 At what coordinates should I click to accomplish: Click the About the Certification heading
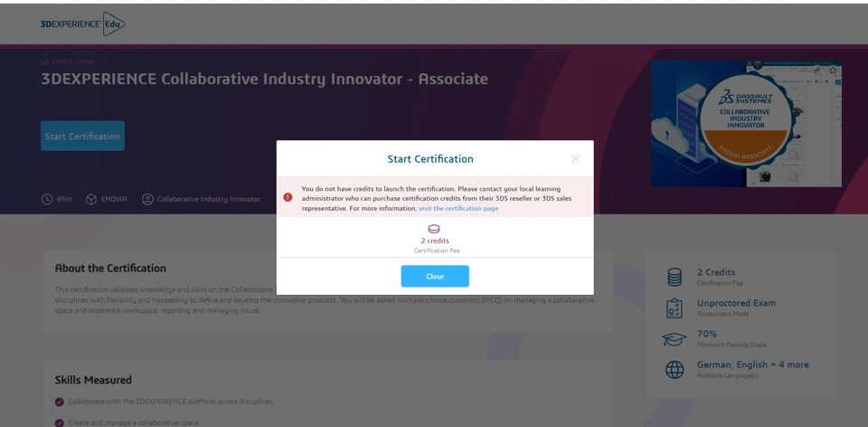[x=110, y=268]
